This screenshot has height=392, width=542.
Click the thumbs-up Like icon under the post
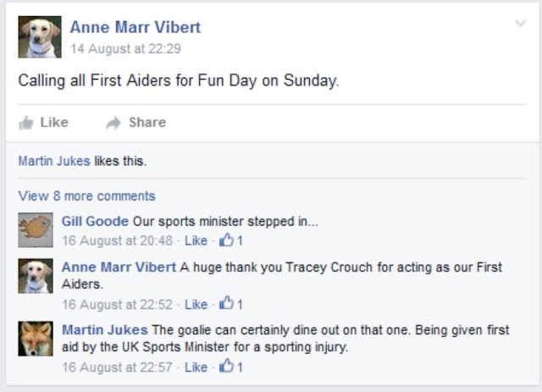tap(26, 123)
